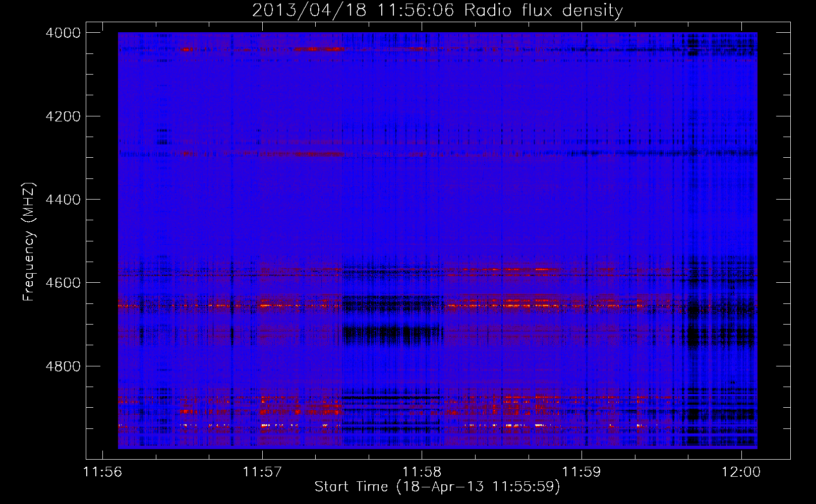The width and height of the screenshot is (816, 504).
Task: Click the plot title "2013/04/18 11:56:06 Radio flux density"
Action: tap(437, 11)
